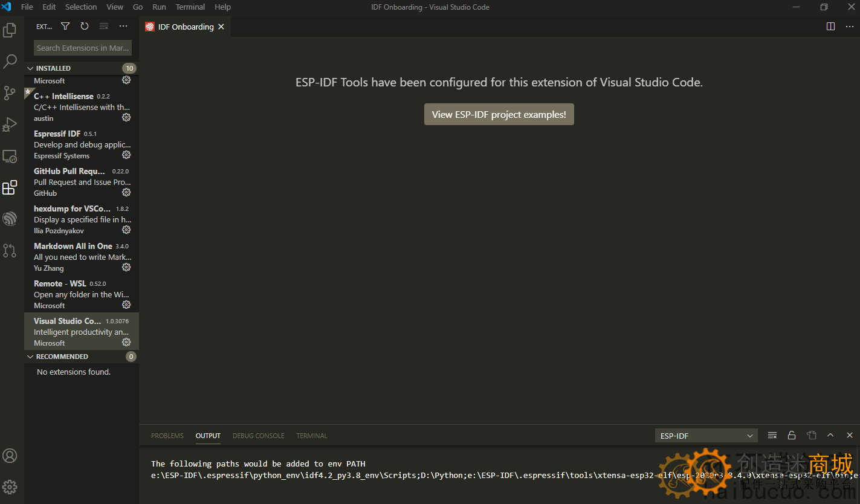The width and height of the screenshot is (860, 504).
Task: Open the Selection menu
Action: [x=81, y=7]
